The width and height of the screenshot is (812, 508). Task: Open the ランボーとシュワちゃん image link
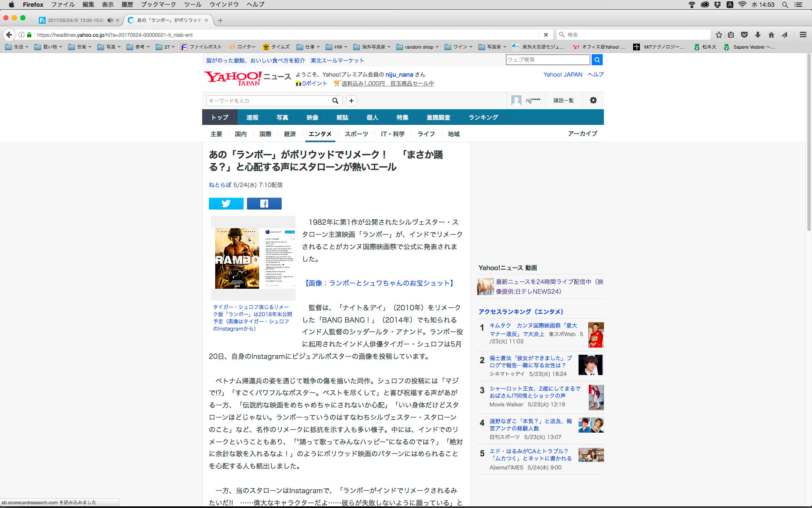[379, 283]
